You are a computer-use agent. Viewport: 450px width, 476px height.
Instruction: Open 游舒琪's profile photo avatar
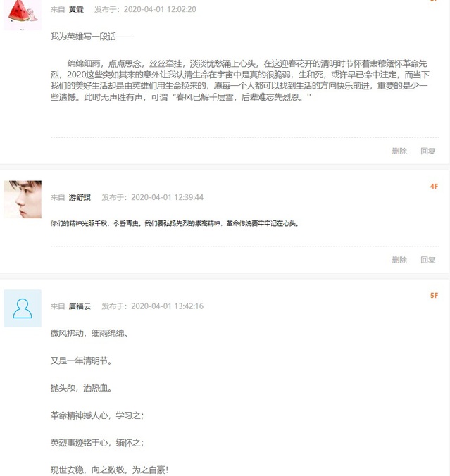[23, 199]
